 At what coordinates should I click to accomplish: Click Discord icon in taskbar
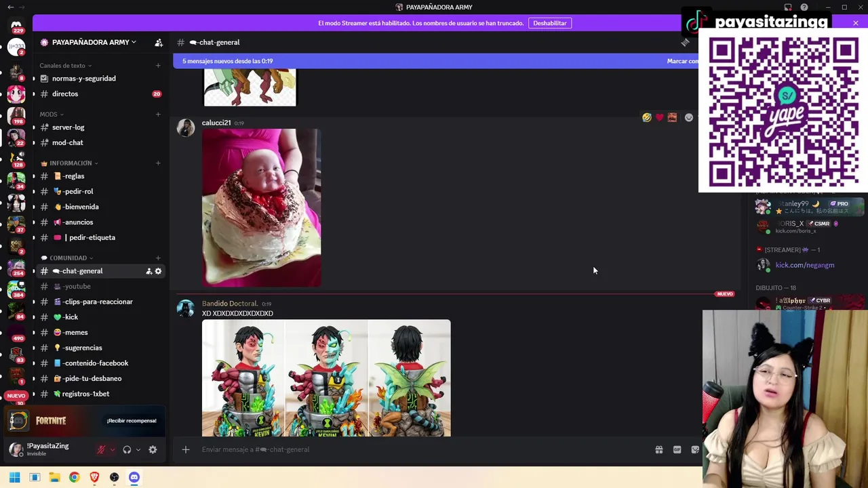coord(134,477)
